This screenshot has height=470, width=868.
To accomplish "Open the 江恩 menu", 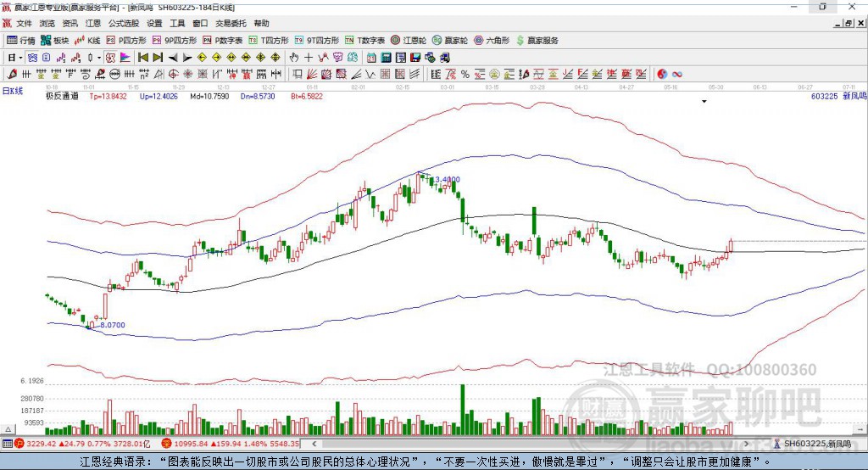I will click(93, 23).
